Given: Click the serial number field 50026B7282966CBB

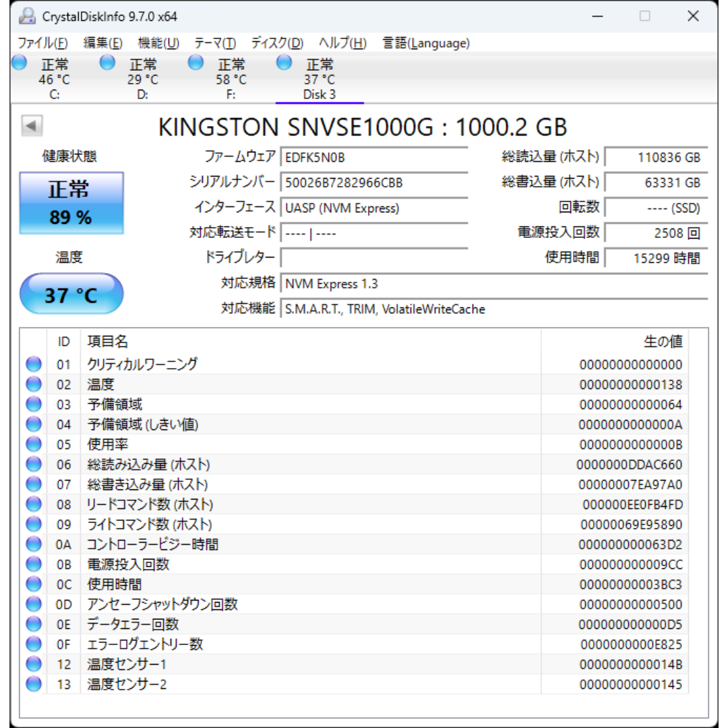Looking at the screenshot, I should coord(374,182).
